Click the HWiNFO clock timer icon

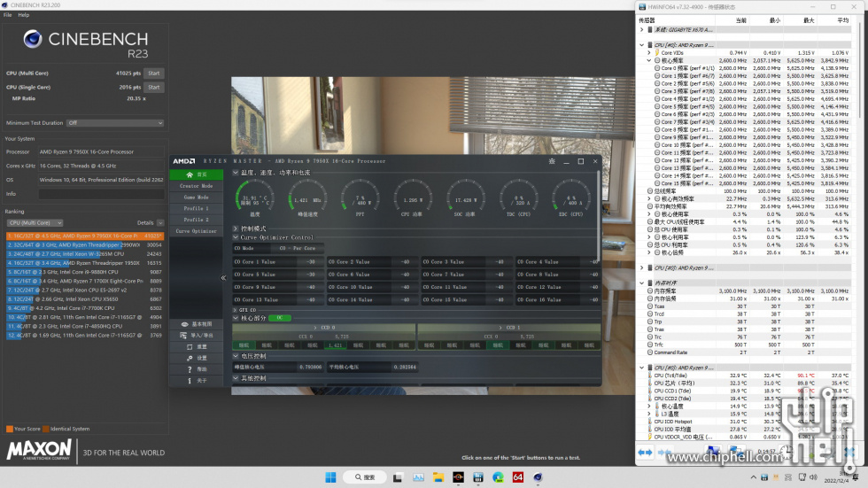787,451
